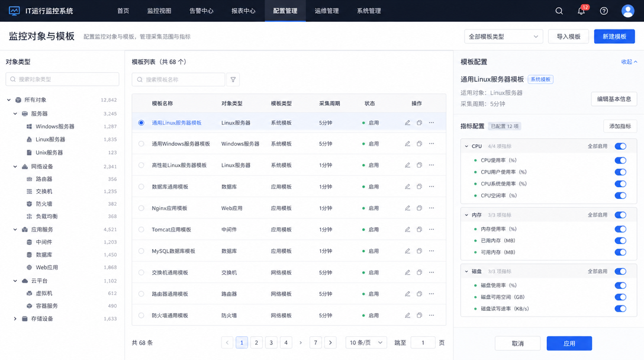Image resolution: width=644 pixels, height=360 pixels.
Task: Click 应用 button in template config
Action: [x=569, y=343]
